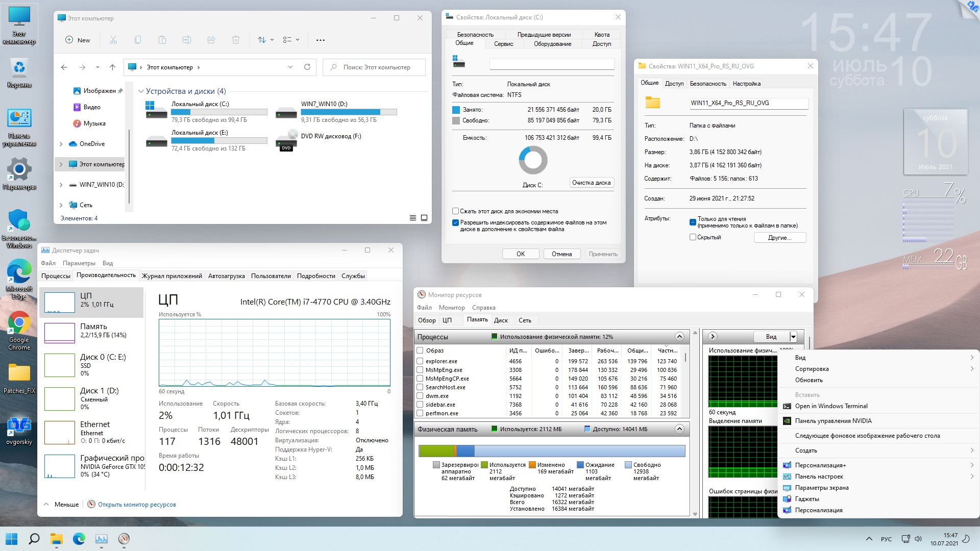Toggle the 'Скрытый' attribute checkbox
This screenshot has height=551, width=980.
pos(693,237)
